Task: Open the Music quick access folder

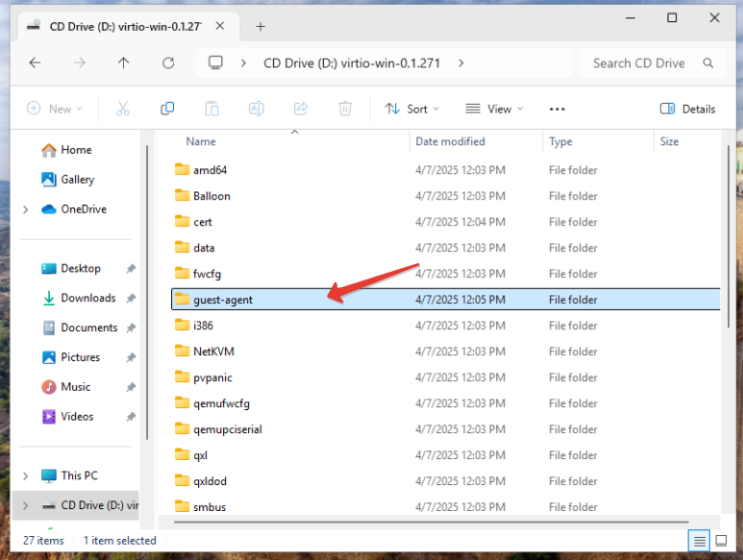Action: point(66,387)
